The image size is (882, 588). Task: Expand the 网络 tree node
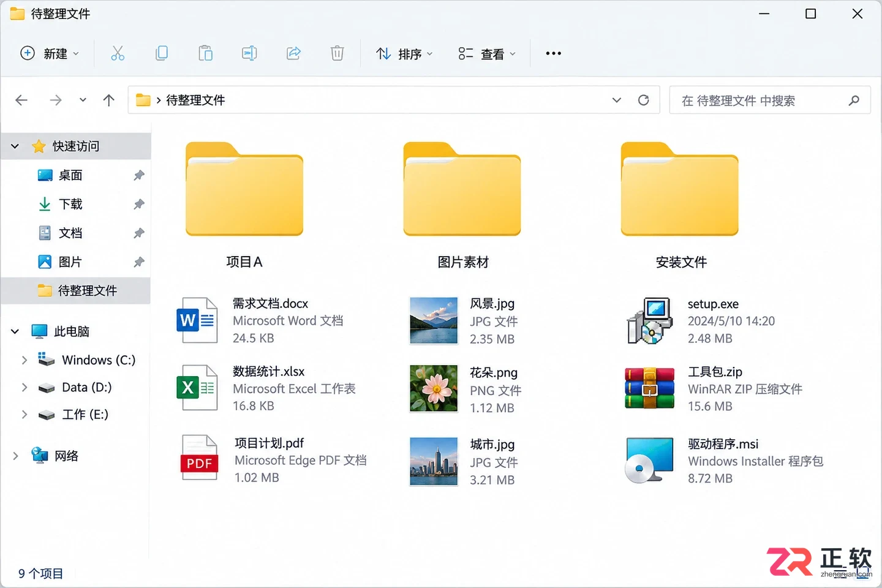coord(15,456)
